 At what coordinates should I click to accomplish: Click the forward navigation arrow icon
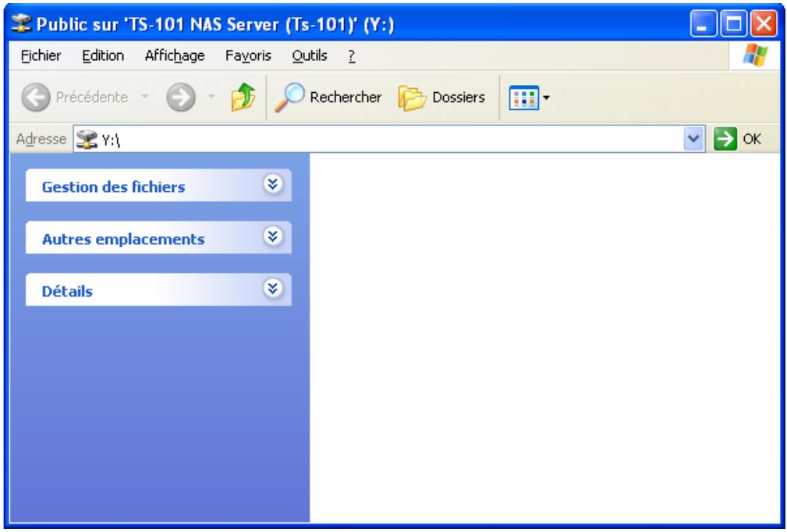coord(181,97)
